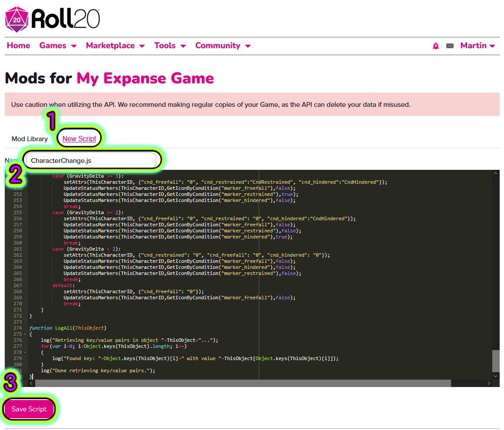The height and width of the screenshot is (430, 504).
Task: Open the Tools menu
Action: coord(170,46)
